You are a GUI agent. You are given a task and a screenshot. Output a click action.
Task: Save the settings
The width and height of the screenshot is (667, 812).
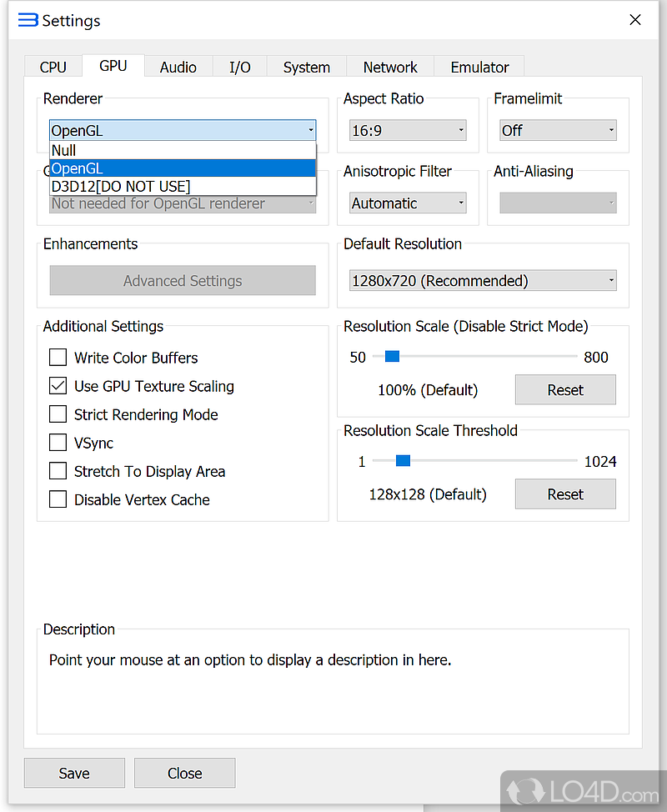[74, 773]
